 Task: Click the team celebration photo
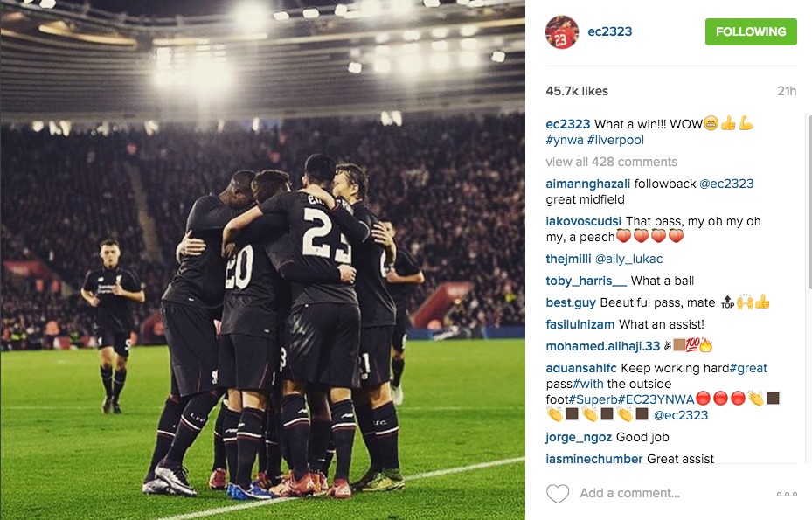coord(262,260)
